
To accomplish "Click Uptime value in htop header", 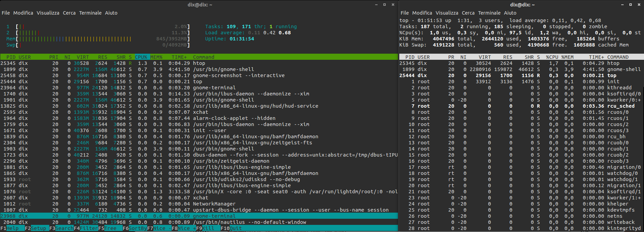I will pyautogui.click(x=242, y=39).
